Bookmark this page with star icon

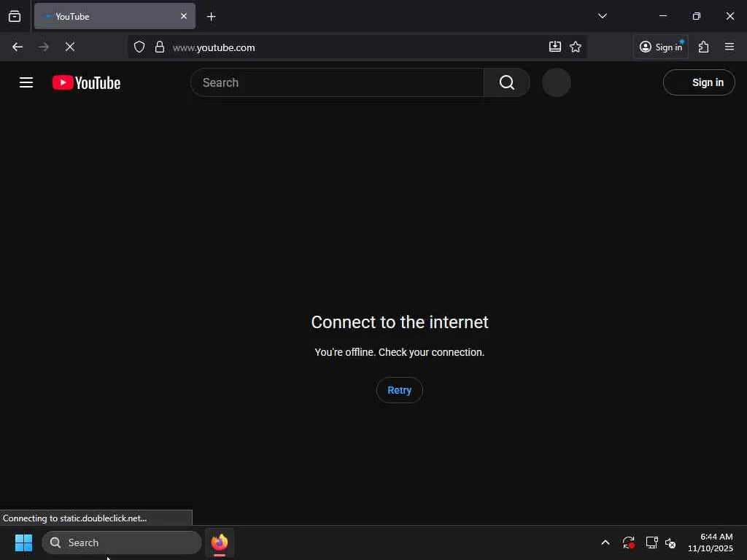(576, 47)
